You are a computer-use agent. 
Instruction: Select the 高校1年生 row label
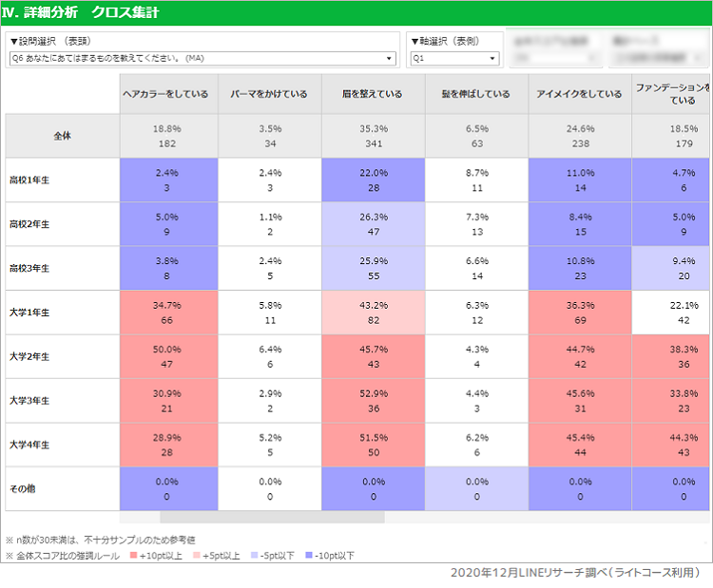[30, 180]
